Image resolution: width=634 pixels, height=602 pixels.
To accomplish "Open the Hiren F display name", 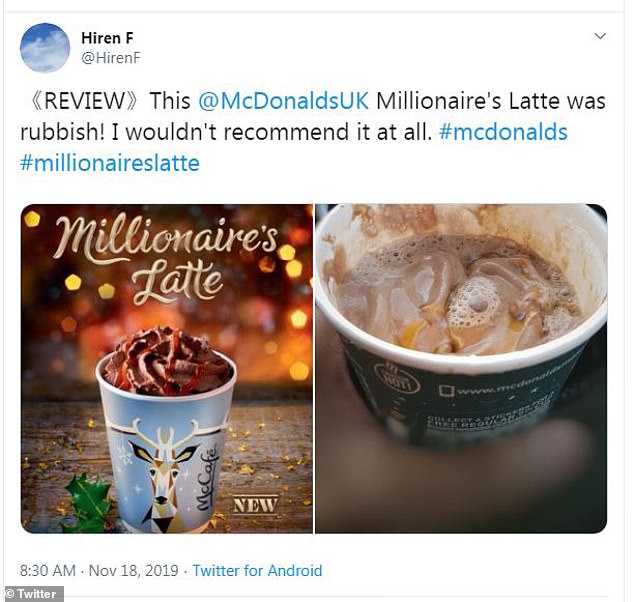I will [107, 38].
